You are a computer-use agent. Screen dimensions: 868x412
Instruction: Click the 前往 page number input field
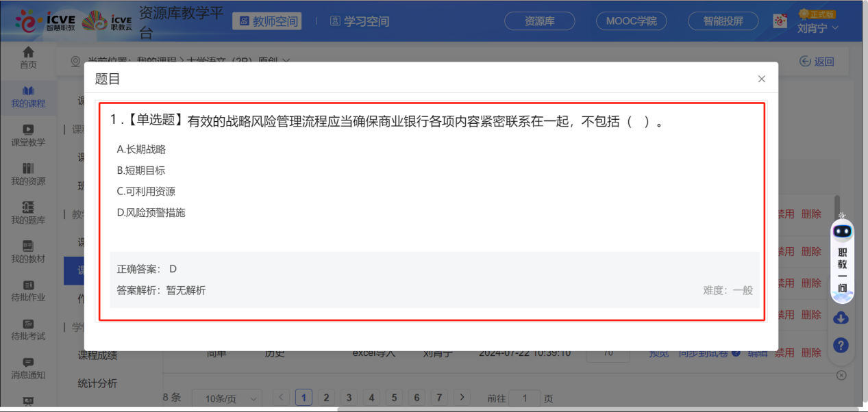[525, 398]
